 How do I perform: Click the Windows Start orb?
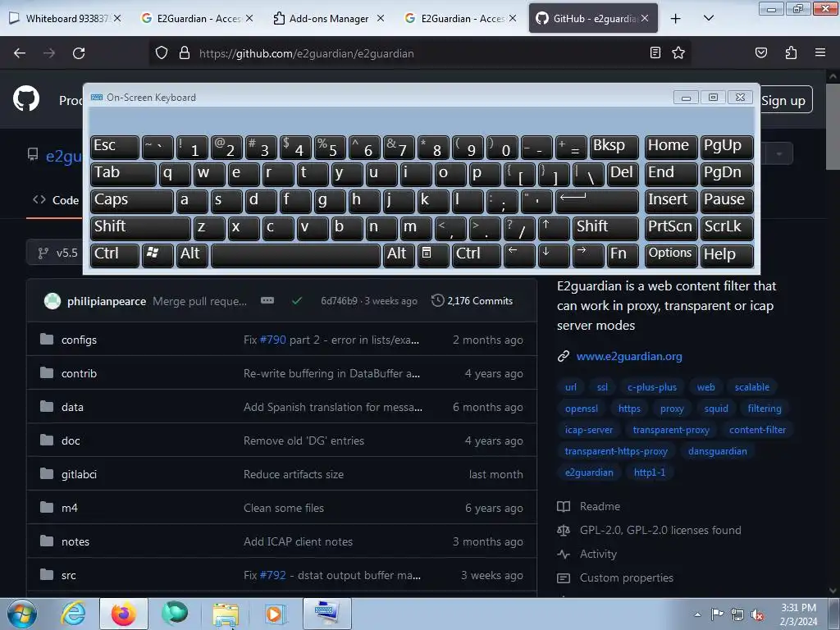point(22,614)
